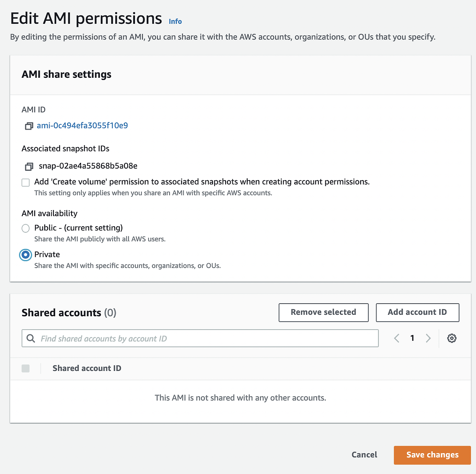Viewport: 476px width, 474px height.
Task: Open the Info link beside page title
Action: point(175,22)
